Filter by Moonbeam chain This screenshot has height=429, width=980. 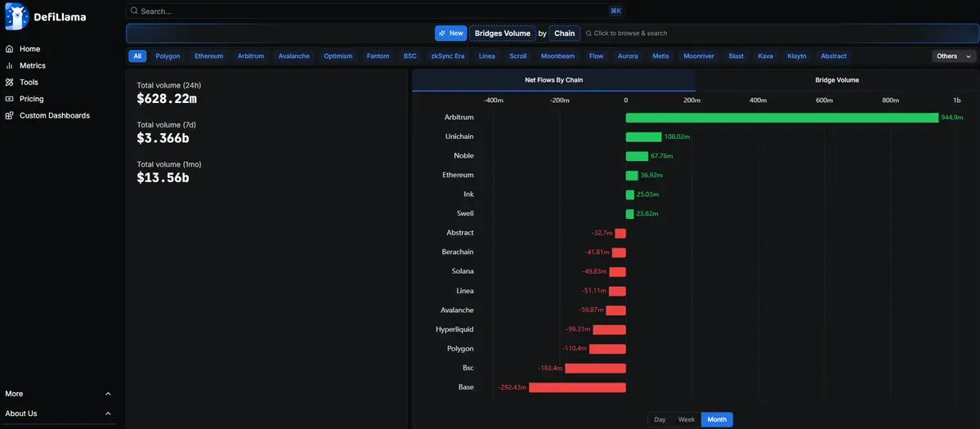(557, 56)
